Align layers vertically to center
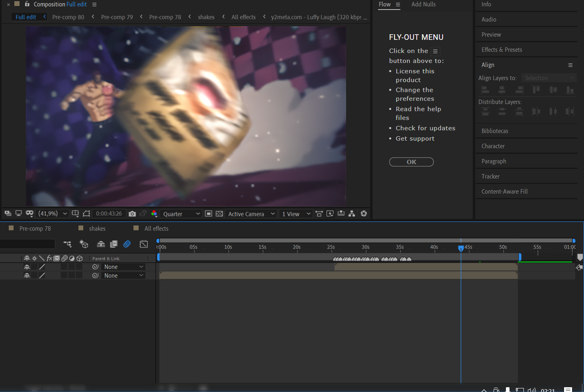 [x=553, y=90]
